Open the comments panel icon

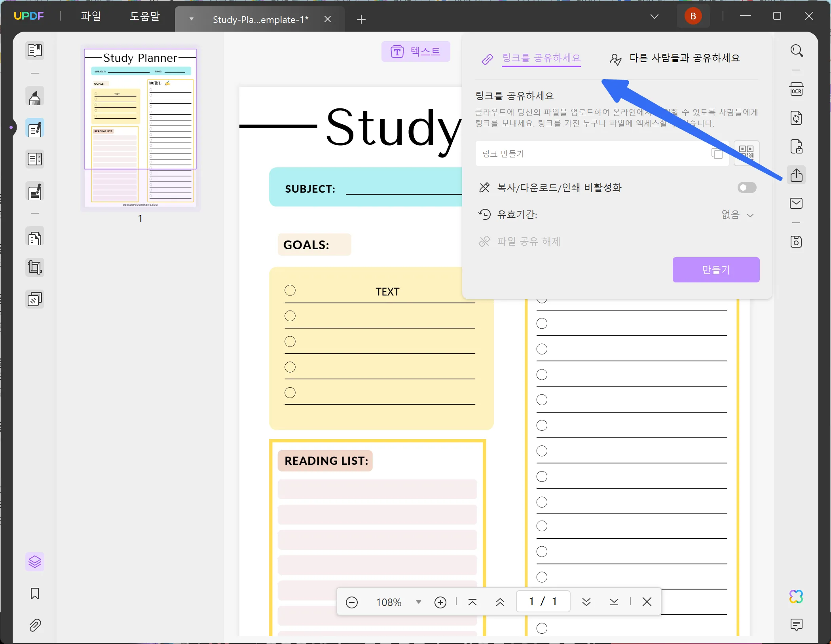[797, 625]
